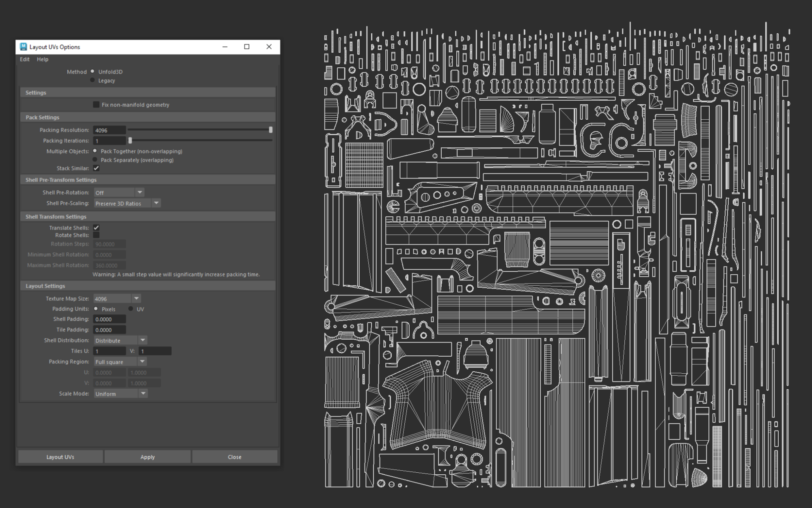Open the Shell Pre-Scaling dropdown
The width and height of the screenshot is (812, 508).
point(156,202)
